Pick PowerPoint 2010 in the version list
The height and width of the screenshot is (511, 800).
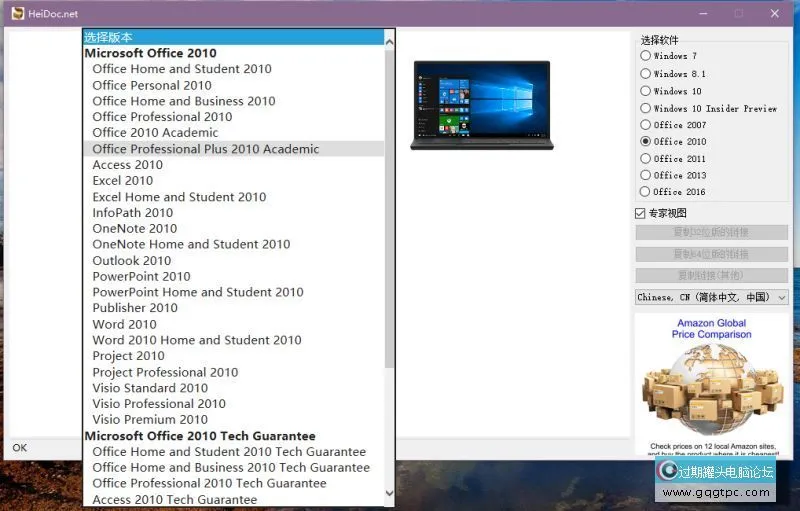point(141,276)
